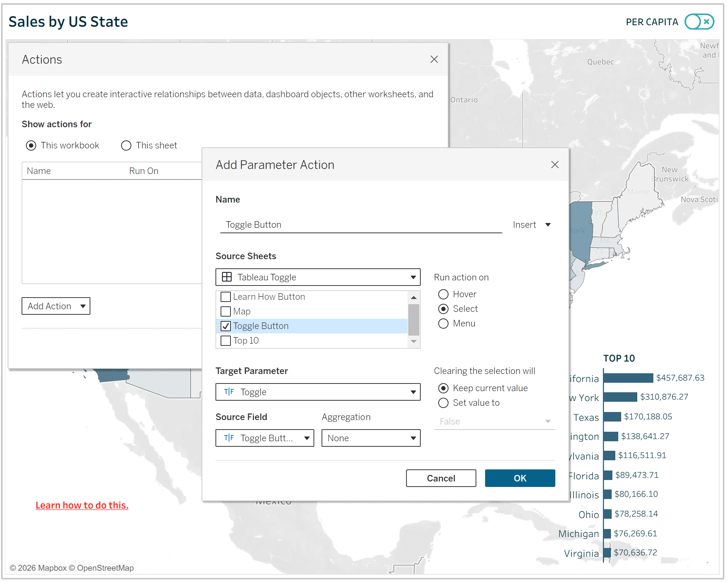Screen dimensions: 728x582
Task: Close the Add Parameter Action dialog
Action: (555, 165)
